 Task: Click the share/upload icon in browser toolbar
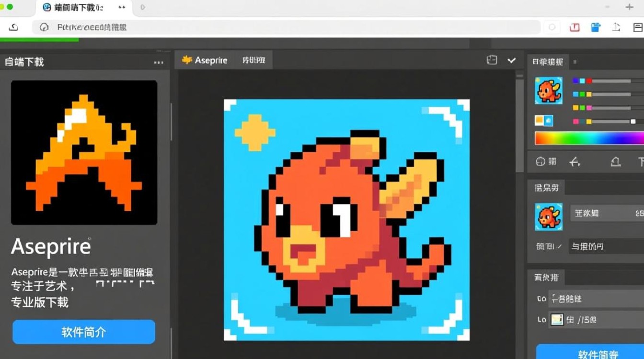pos(617,27)
